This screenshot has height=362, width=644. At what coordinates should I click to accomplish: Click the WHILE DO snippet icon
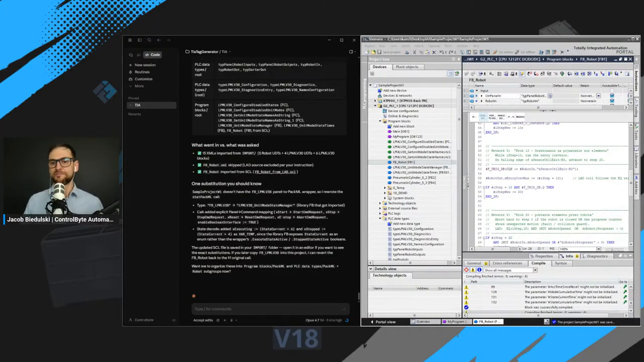[501, 116]
